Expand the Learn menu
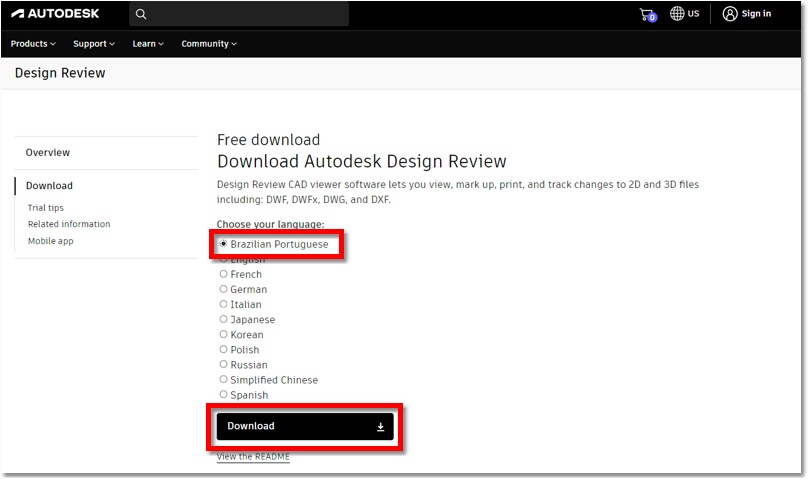Viewport: 808px width, 480px height. (x=148, y=44)
